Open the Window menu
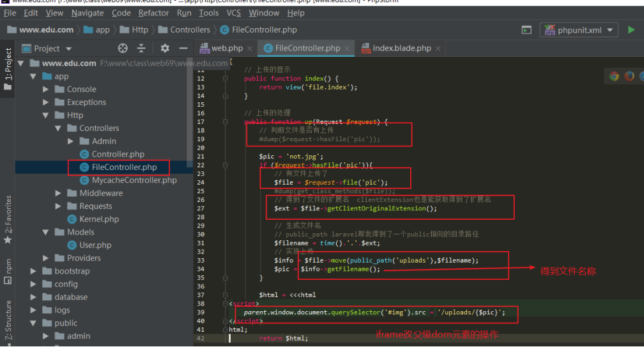This screenshot has width=644, height=347. click(x=264, y=13)
